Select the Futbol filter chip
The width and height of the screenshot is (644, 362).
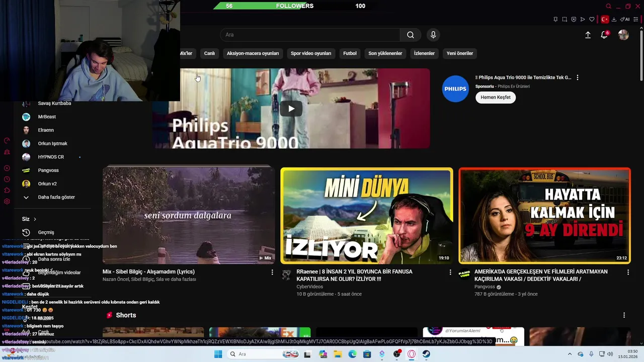[x=350, y=53]
